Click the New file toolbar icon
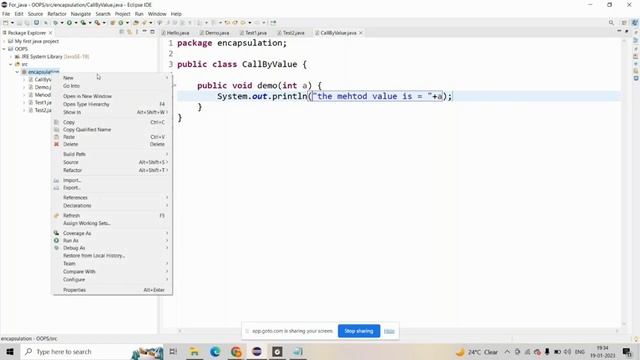Image resolution: width=640 pixels, height=360 pixels. 6,22
